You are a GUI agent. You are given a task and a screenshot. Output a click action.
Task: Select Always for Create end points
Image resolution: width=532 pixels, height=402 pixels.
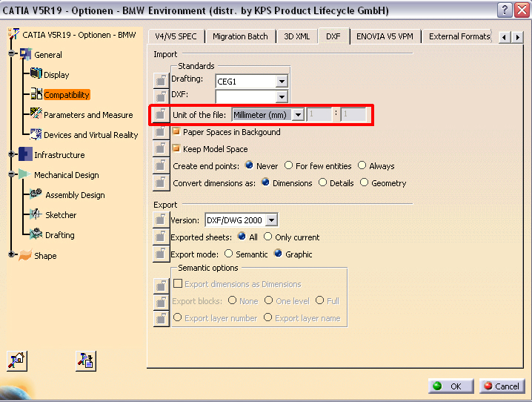coord(362,165)
